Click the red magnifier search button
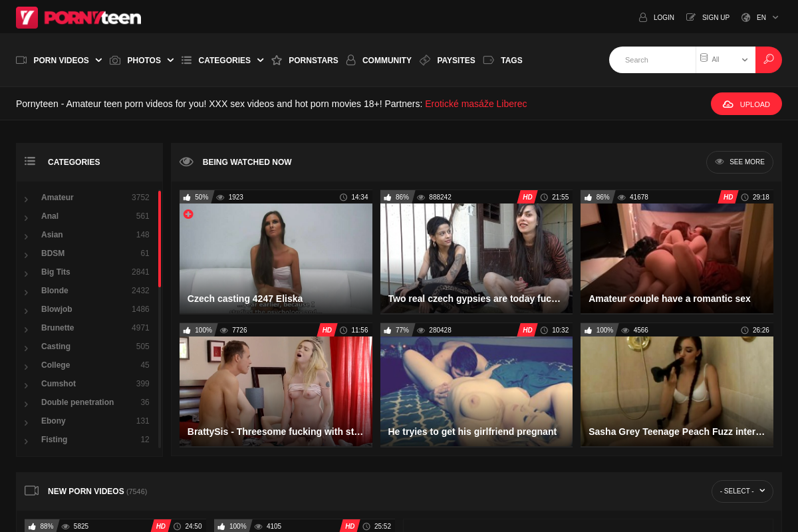Image resolution: width=798 pixels, height=532 pixels. [x=769, y=60]
